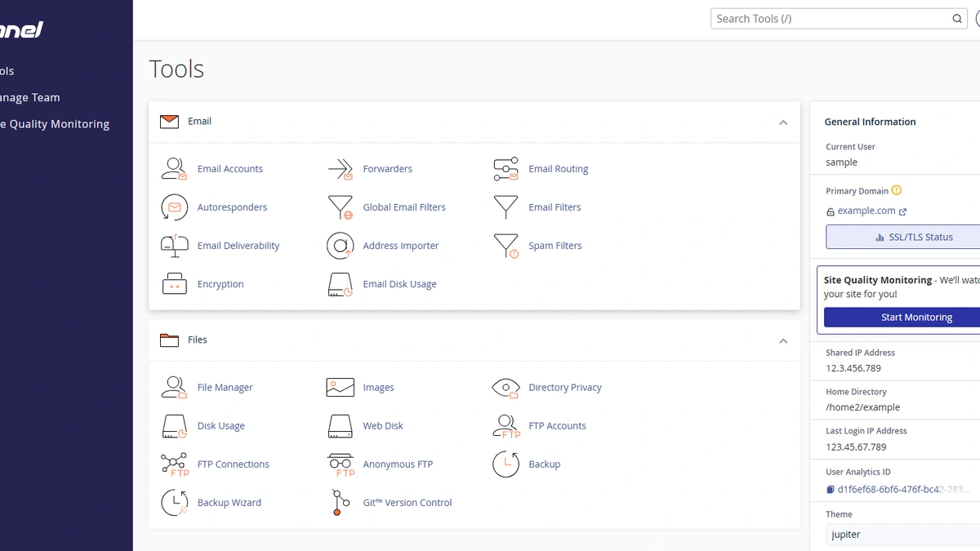Open the Spam Filters funnel icon
980x551 pixels.
pyautogui.click(x=506, y=246)
